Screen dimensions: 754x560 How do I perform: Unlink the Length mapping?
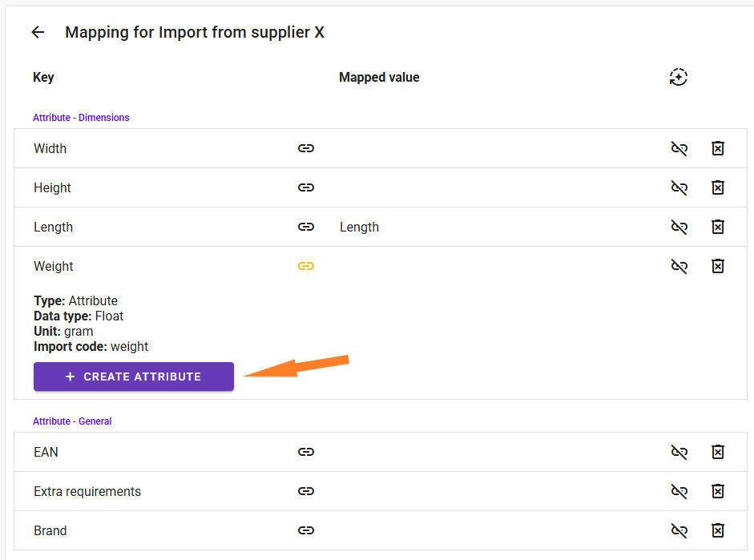click(679, 227)
